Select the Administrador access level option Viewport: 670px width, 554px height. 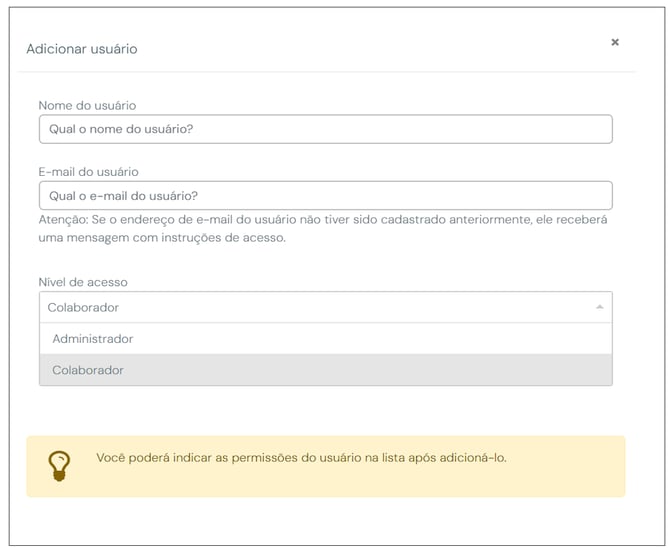pyautogui.click(x=326, y=339)
